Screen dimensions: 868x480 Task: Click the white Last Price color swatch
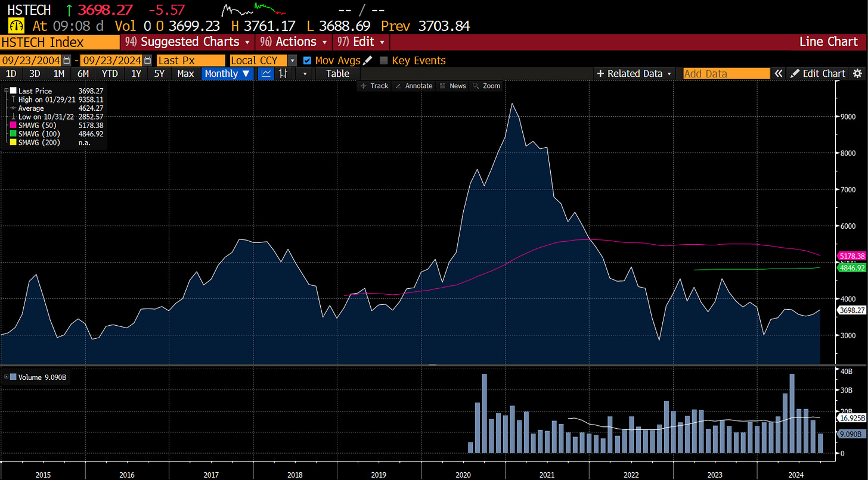click(14, 91)
